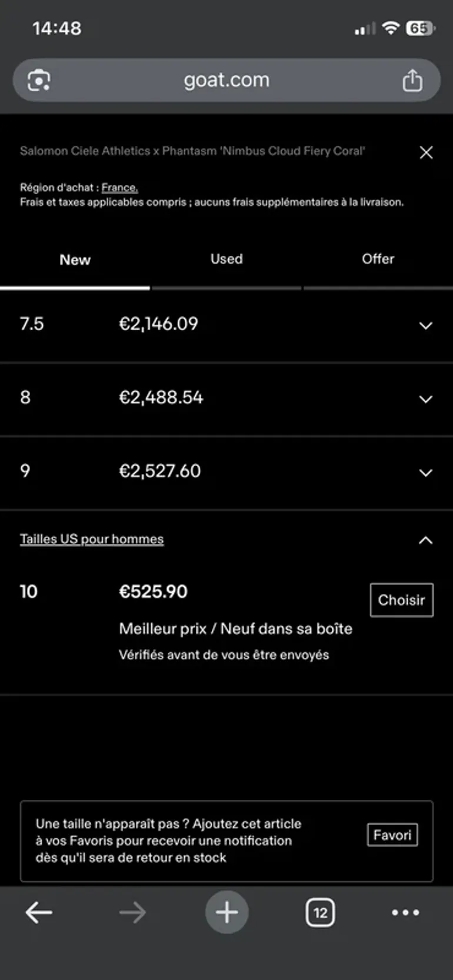
Task: Go back with the browser back arrow
Action: pyautogui.click(x=39, y=913)
